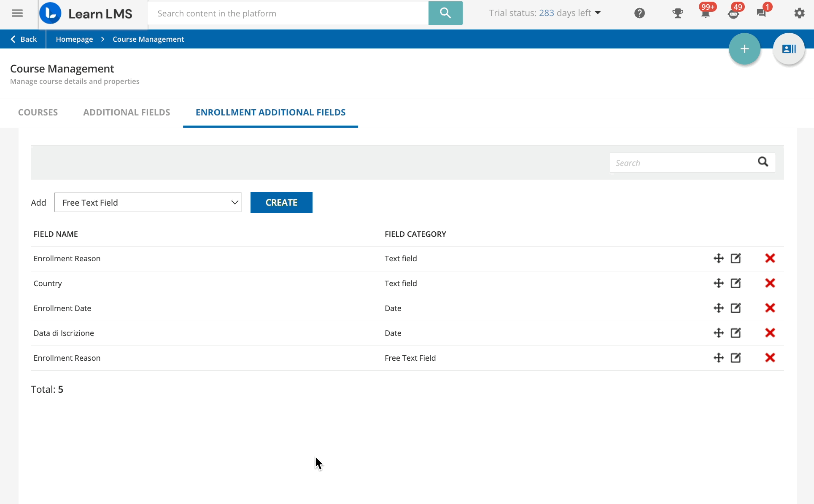Image resolution: width=814 pixels, height=504 pixels.
Task: Open the hamburger navigation menu
Action: click(17, 13)
